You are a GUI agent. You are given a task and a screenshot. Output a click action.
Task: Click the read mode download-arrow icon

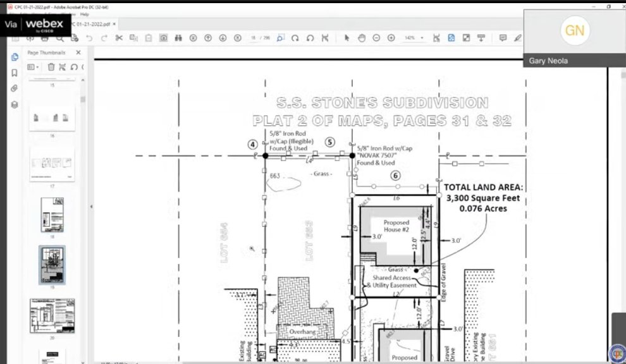click(x=481, y=38)
